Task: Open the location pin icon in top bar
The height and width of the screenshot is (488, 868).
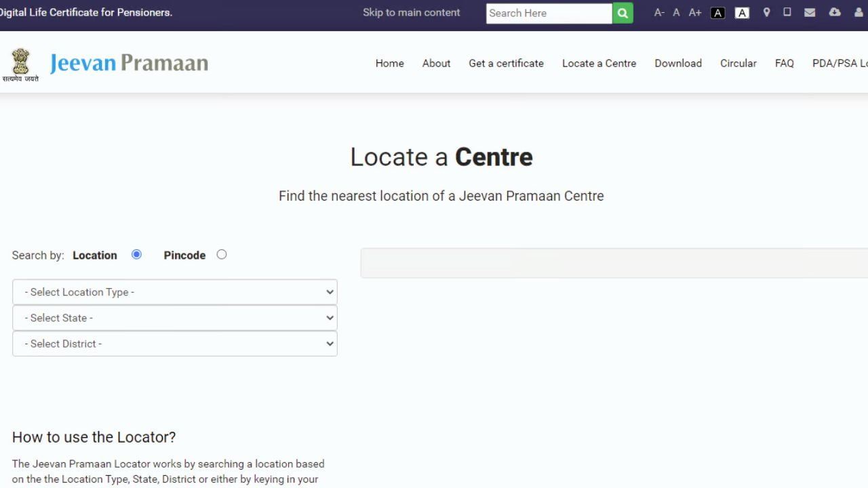Action: (x=766, y=12)
